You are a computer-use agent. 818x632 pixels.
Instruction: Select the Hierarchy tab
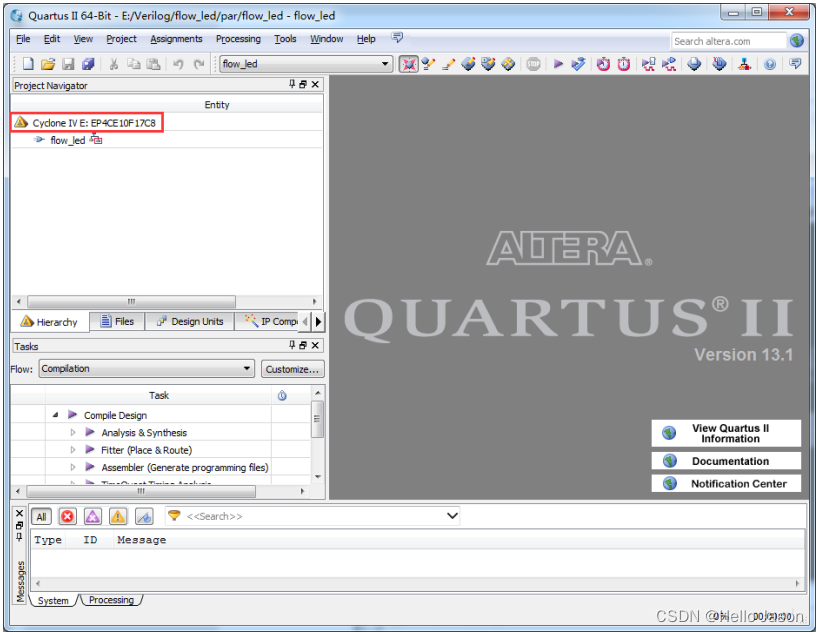(x=50, y=322)
